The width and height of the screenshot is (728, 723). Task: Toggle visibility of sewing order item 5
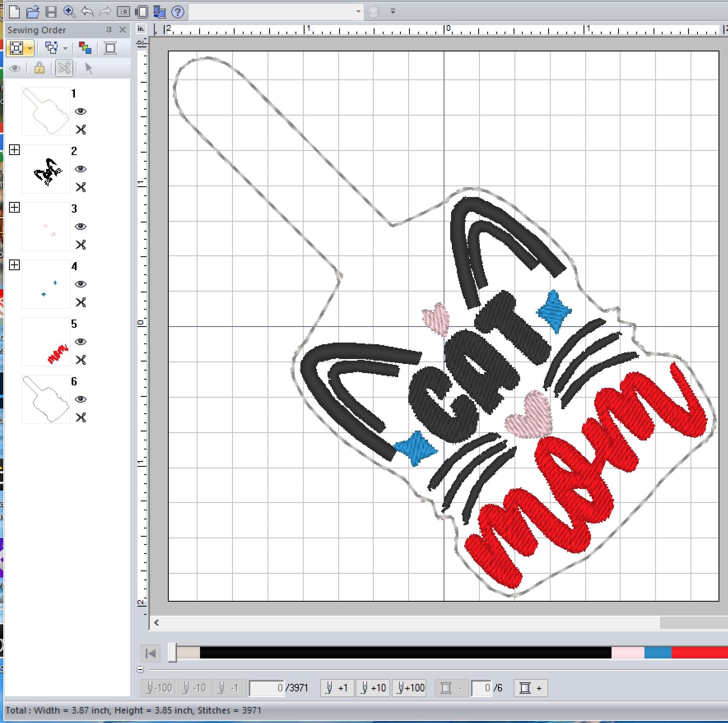pyautogui.click(x=81, y=342)
